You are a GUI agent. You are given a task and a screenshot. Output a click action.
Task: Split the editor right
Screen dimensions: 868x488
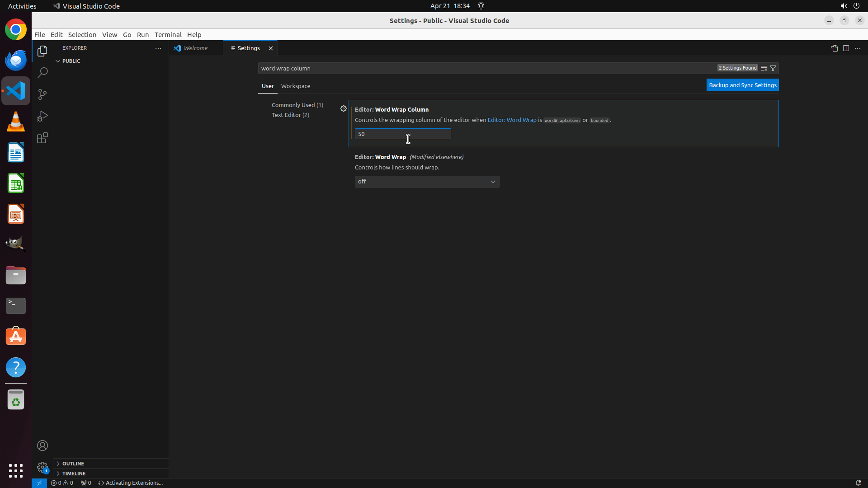(846, 48)
